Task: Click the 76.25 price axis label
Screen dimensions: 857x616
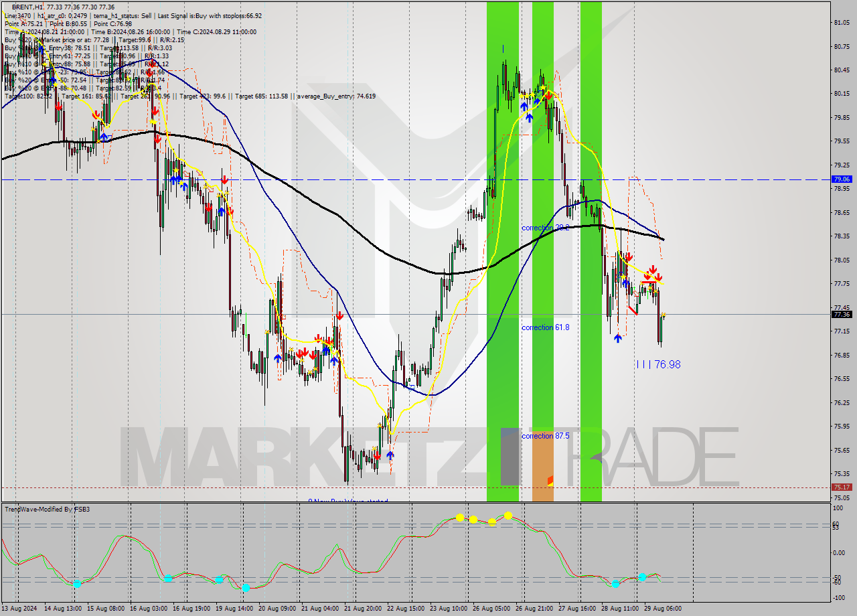Action: [842, 402]
